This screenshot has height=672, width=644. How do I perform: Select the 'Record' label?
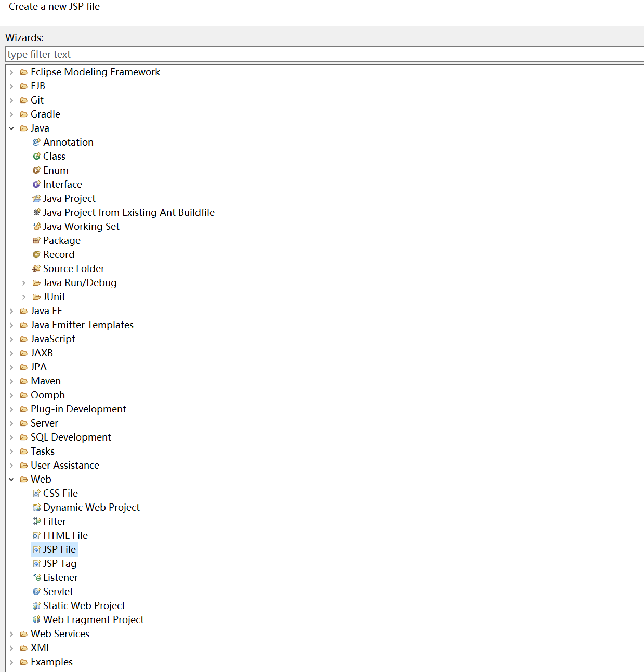pos(59,254)
